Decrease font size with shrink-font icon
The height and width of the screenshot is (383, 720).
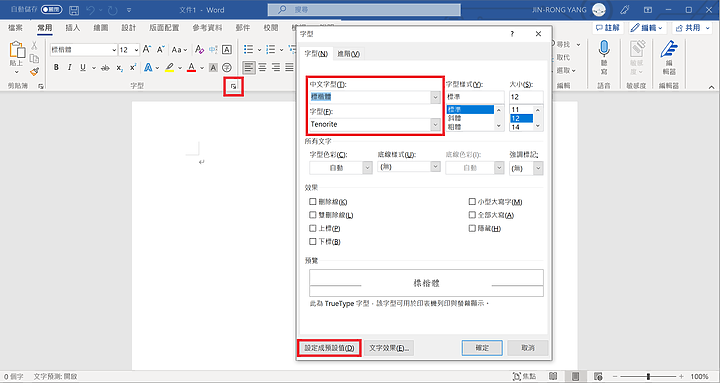(x=160, y=49)
